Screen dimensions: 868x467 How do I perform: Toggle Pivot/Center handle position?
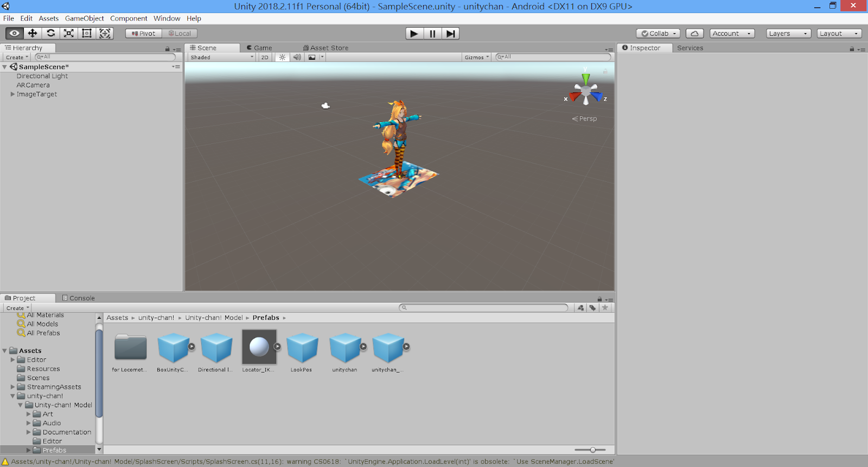pos(144,33)
